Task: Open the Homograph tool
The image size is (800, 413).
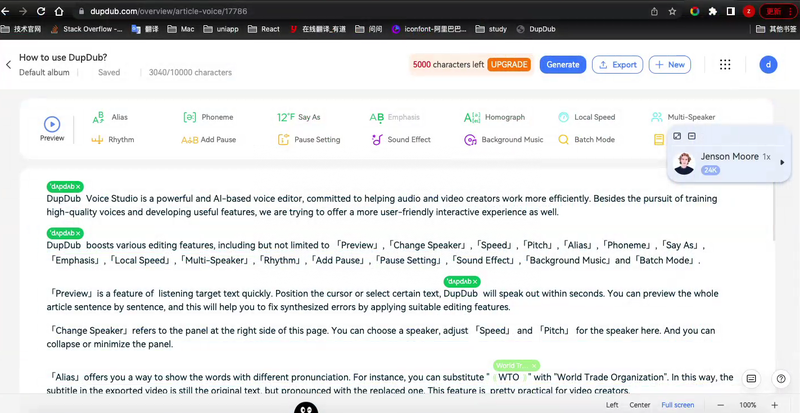Action: pos(494,117)
